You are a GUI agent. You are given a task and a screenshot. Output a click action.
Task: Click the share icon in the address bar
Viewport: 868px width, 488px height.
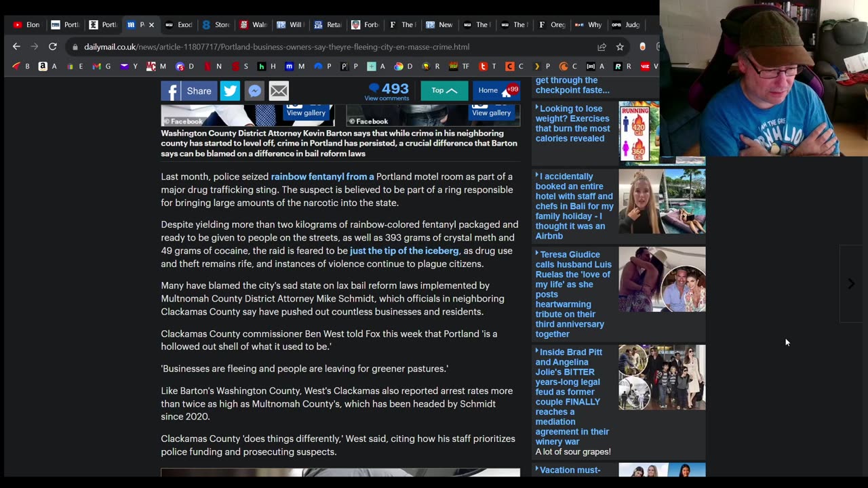click(601, 47)
